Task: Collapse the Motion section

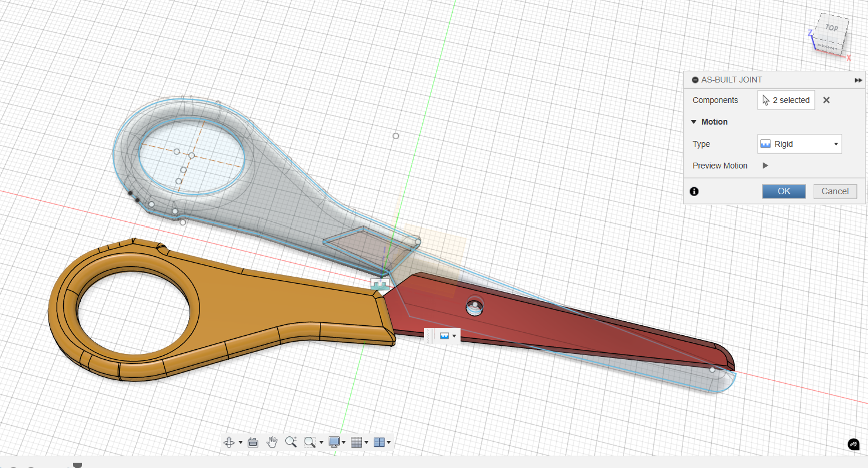Action: pos(694,122)
